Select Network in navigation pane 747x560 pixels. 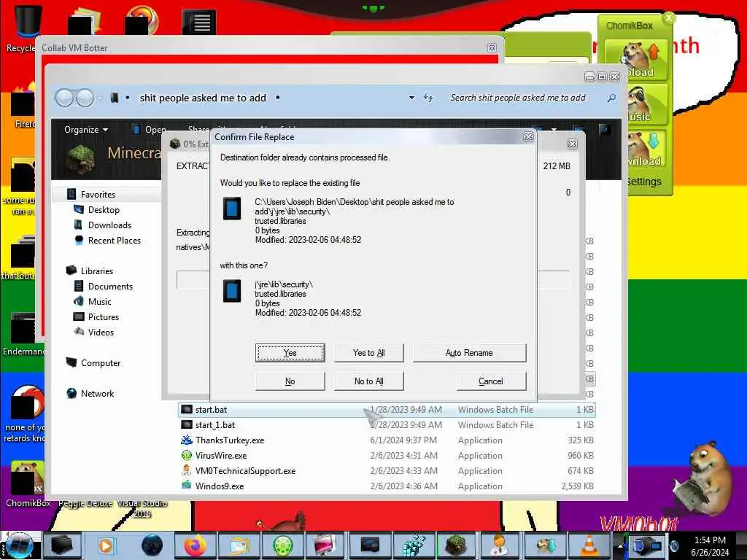pyautogui.click(x=97, y=393)
